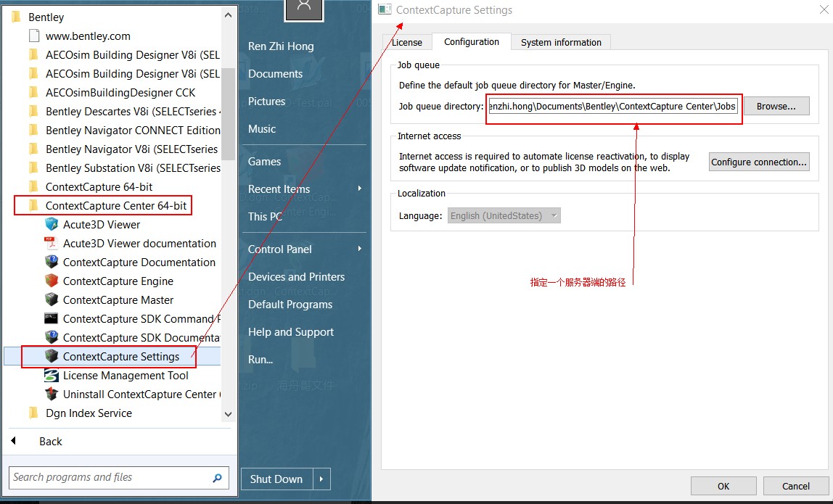Open the Shut Down options arrow
This screenshot has height=504, width=833.
321,479
